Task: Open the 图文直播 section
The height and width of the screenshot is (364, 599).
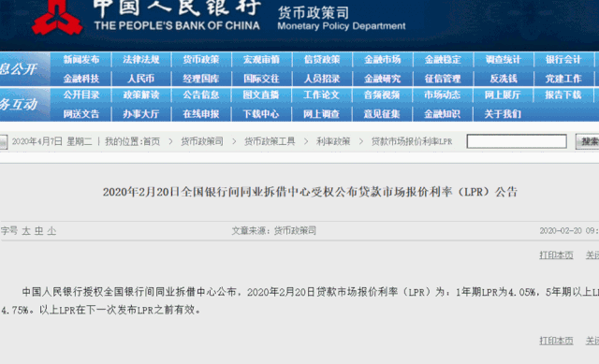Action: [x=261, y=95]
